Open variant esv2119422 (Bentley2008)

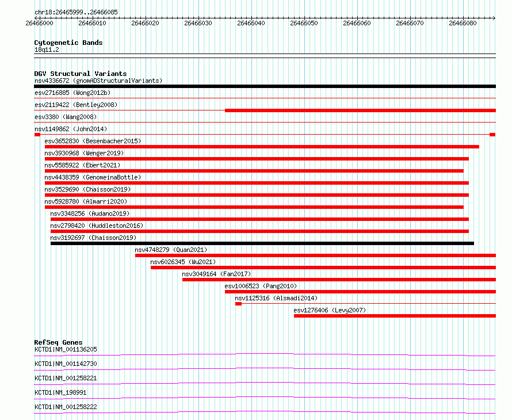click(x=76, y=105)
